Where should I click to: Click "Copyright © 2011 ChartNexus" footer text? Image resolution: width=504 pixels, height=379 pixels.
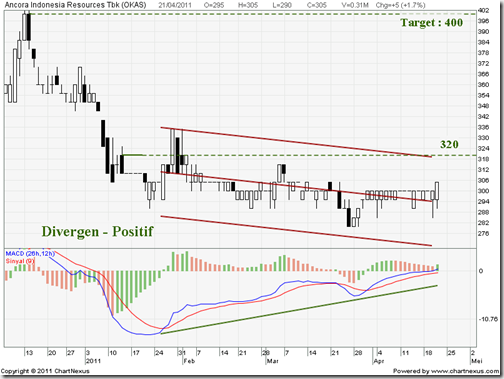[x=45, y=371]
